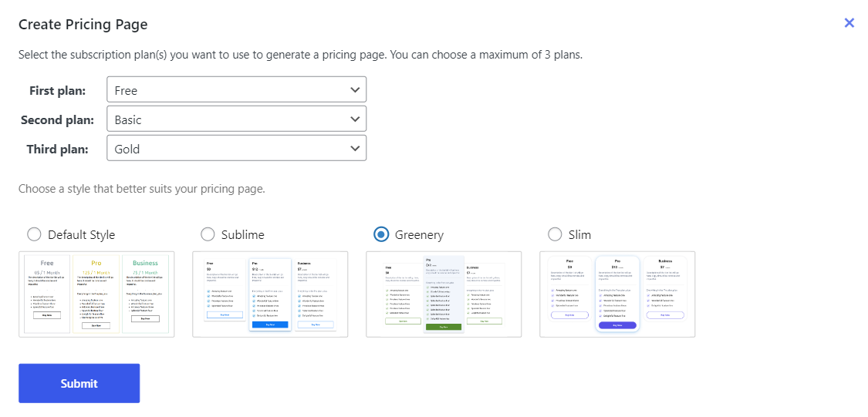Click the "Third plan:" label
The image size is (868, 417).
pos(58,150)
